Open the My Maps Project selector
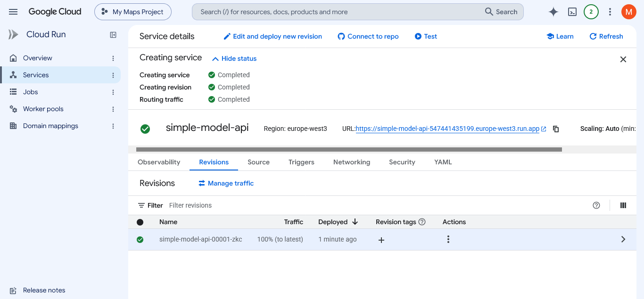The width and height of the screenshot is (644, 299). [133, 12]
